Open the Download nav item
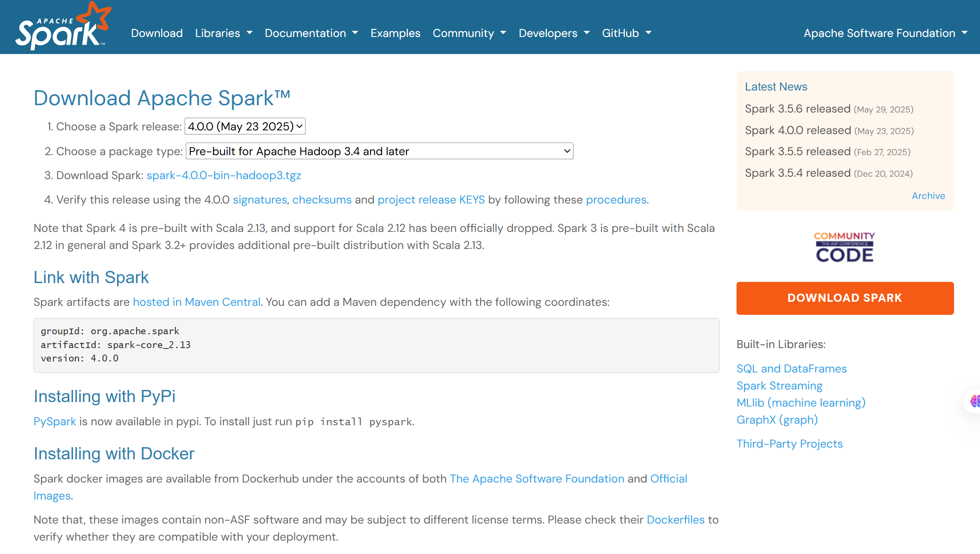The image size is (980, 554). point(157,33)
